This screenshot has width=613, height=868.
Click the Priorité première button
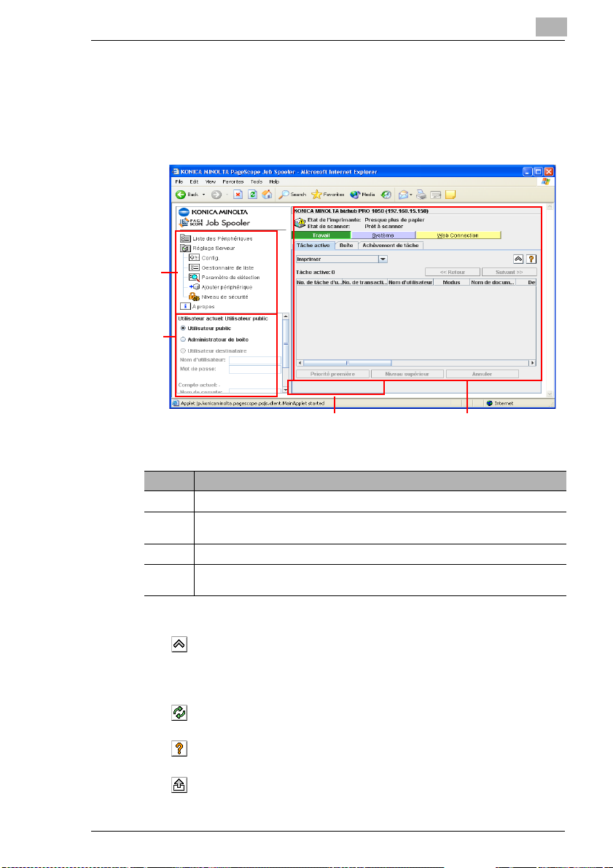pyautogui.click(x=332, y=374)
